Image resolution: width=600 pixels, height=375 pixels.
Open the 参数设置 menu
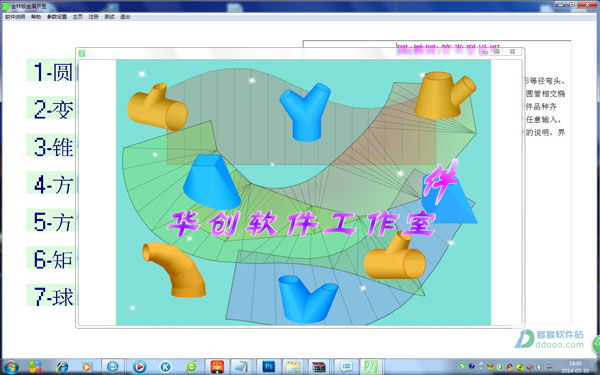pyautogui.click(x=57, y=17)
